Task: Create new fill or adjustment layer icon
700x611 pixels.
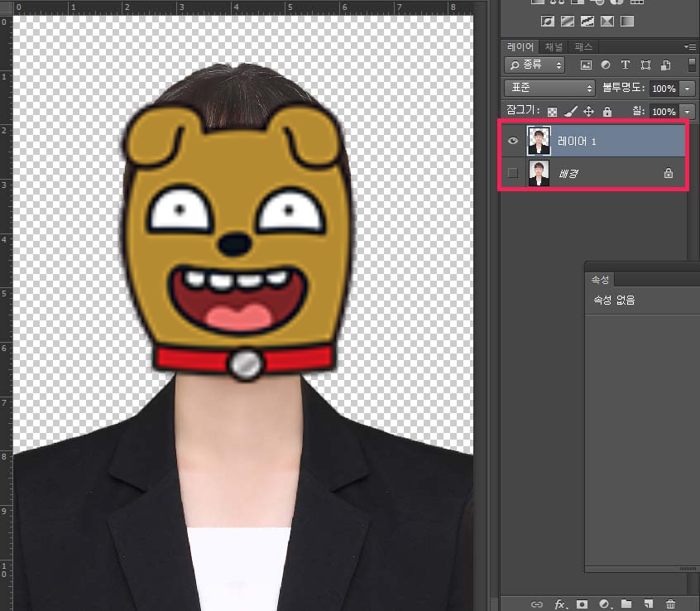Action: coord(605,604)
